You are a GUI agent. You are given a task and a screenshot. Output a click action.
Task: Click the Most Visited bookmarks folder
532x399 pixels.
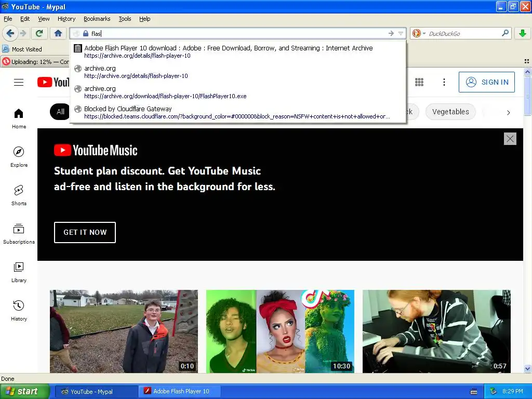click(22, 49)
